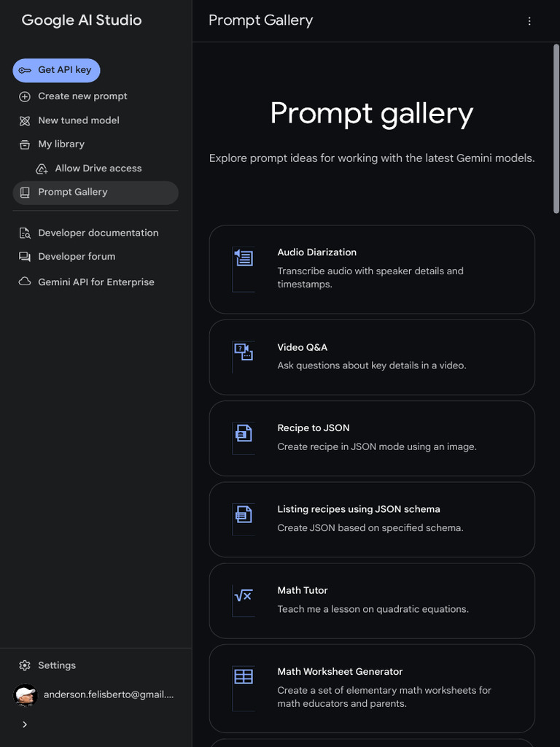Click the Create new prompt plus icon
Image resolution: width=560 pixels, height=747 pixels.
[25, 96]
